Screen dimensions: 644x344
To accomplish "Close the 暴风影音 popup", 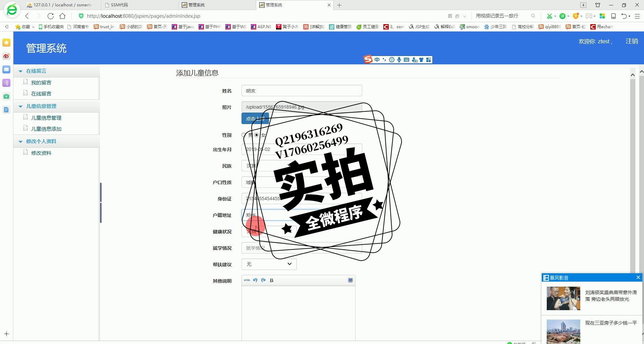I will click(x=638, y=277).
